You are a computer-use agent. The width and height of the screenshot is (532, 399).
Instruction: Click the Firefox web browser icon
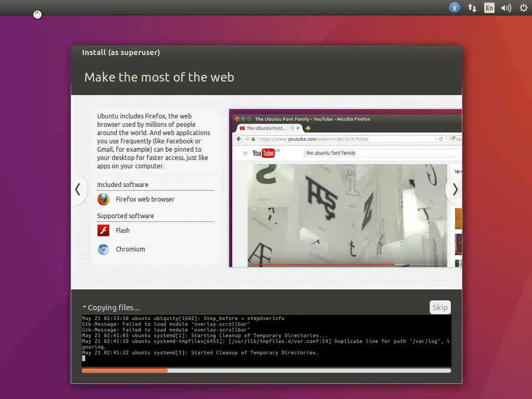coord(103,199)
